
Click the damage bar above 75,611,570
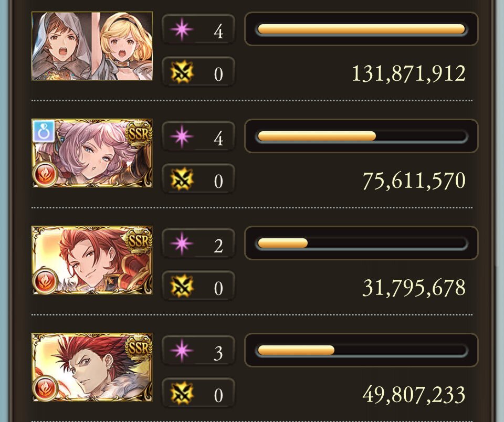click(x=361, y=136)
